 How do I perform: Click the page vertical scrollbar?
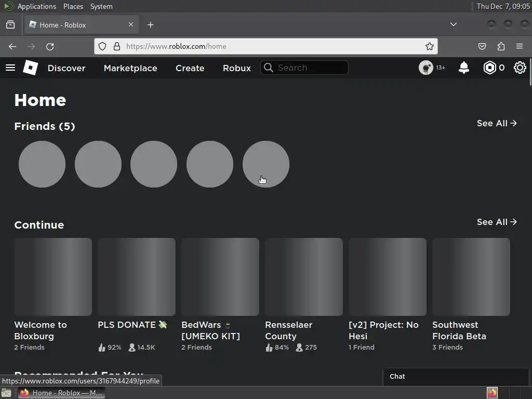[530, 71]
